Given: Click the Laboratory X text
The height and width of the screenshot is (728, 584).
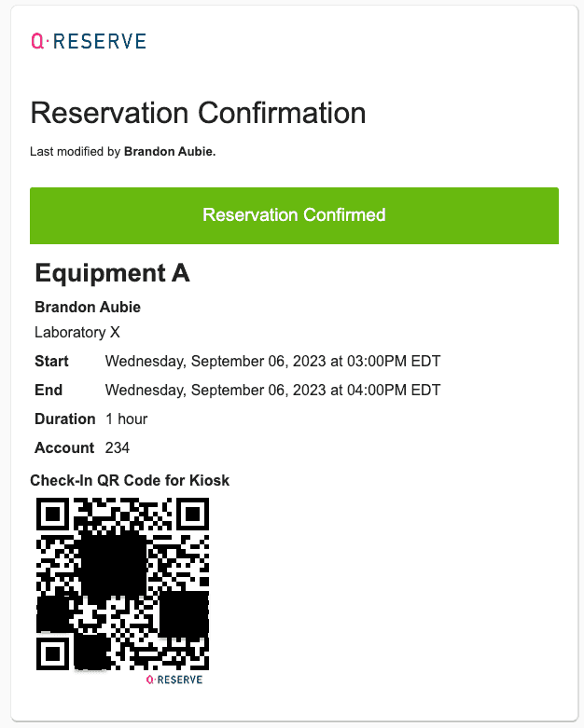Looking at the screenshot, I should point(77,332).
